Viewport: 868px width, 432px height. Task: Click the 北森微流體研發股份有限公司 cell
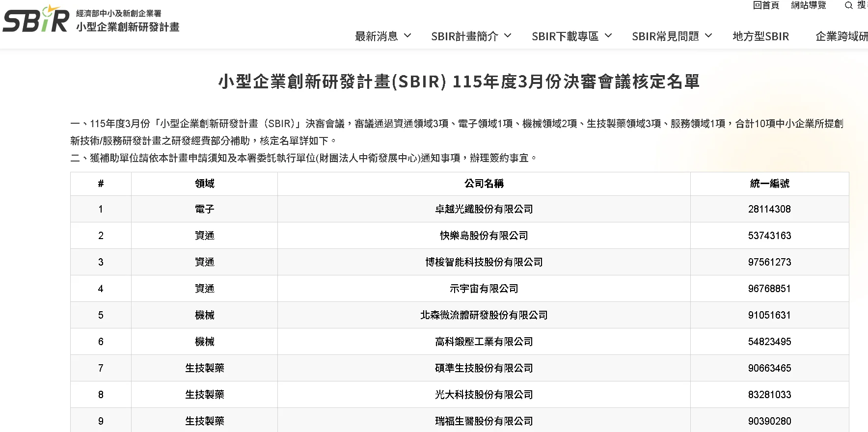(x=484, y=315)
